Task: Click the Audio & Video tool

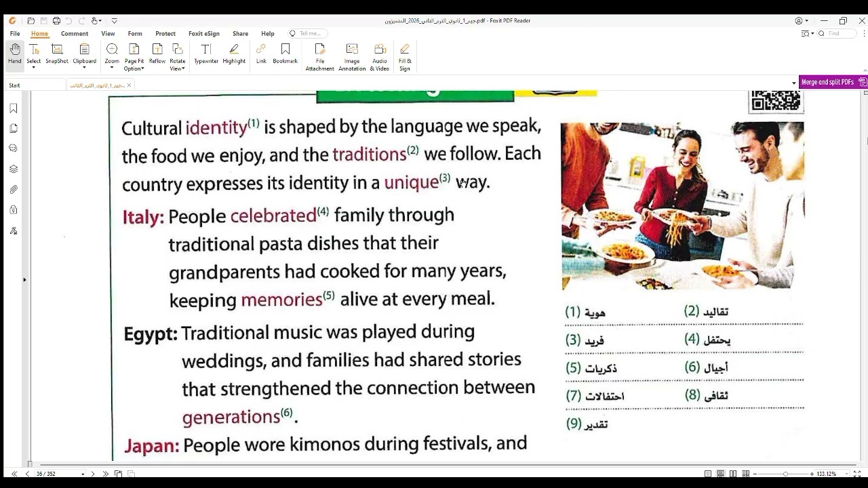Action: pyautogui.click(x=380, y=58)
